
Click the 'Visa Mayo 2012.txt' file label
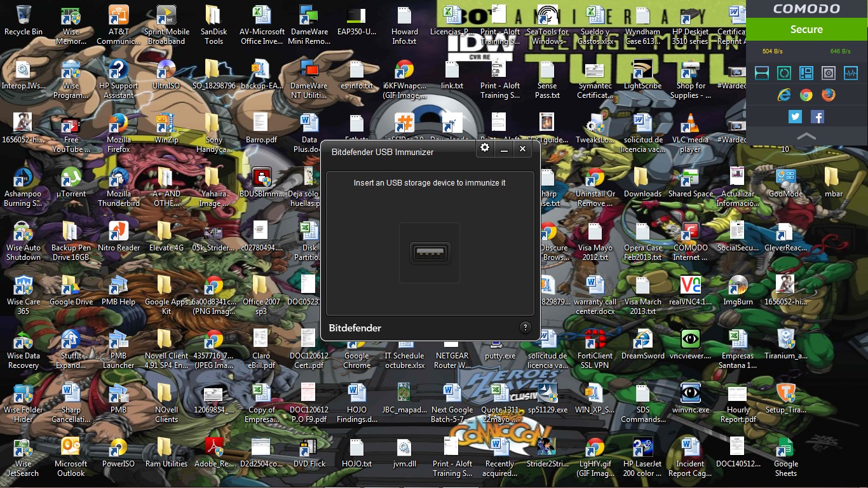coord(595,252)
